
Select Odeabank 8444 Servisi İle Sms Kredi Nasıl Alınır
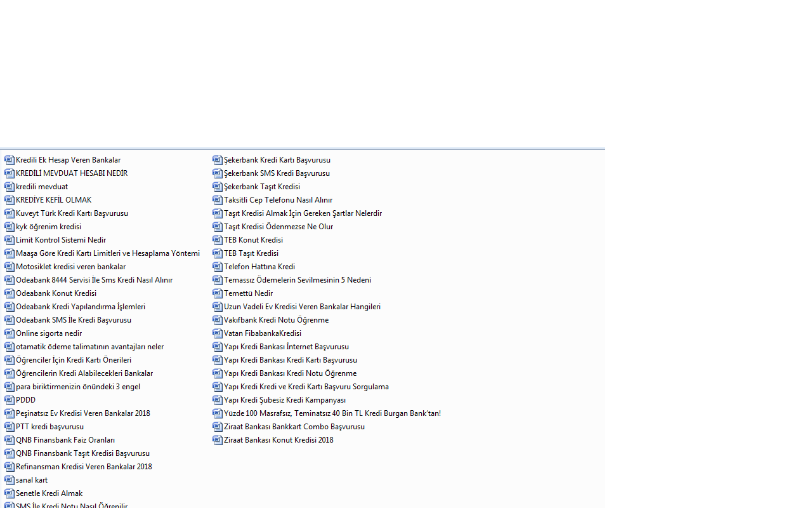pos(94,280)
